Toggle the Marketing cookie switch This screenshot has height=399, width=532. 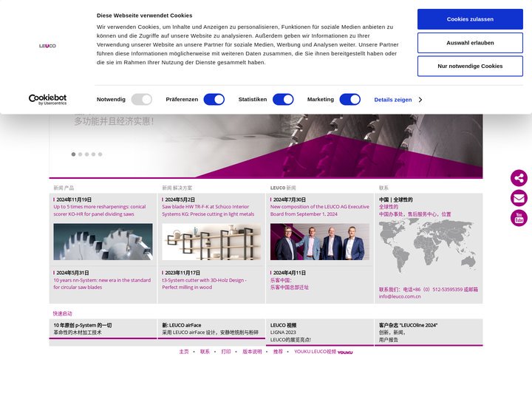coord(349,100)
